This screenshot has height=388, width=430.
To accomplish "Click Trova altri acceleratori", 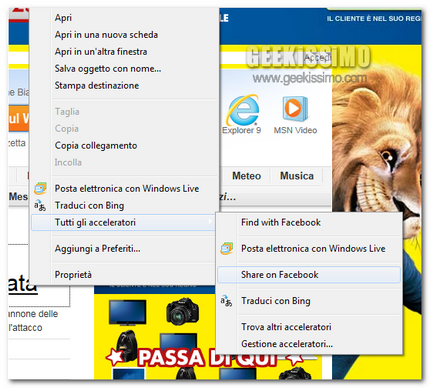I will 286,327.
